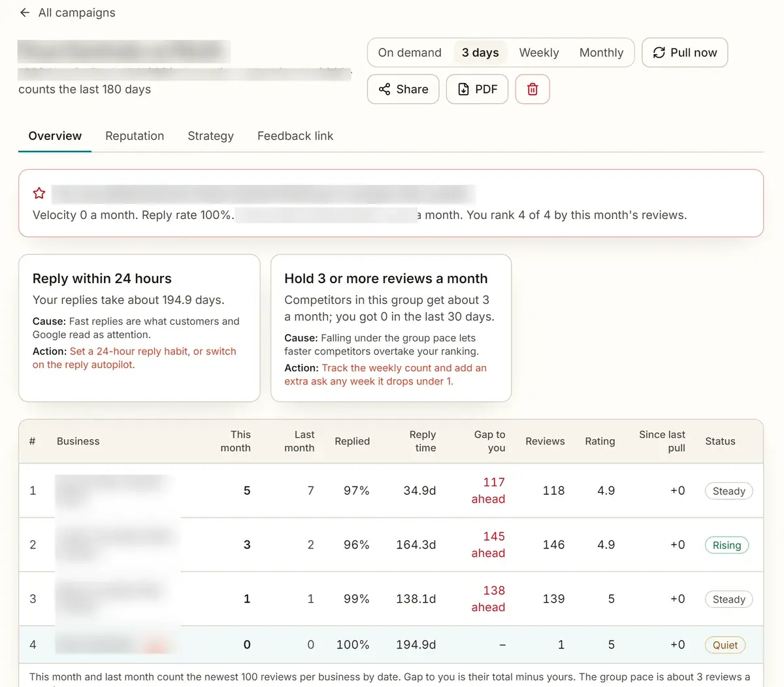Click the Replied column header

[x=352, y=441]
